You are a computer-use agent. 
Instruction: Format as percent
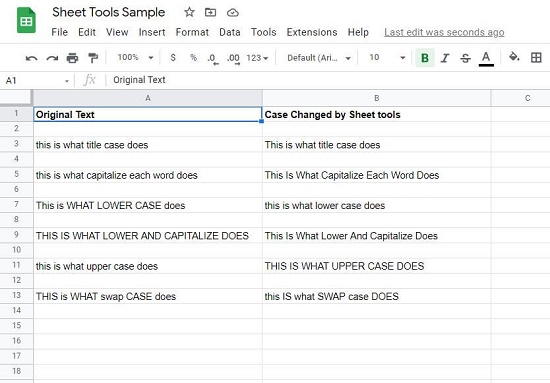click(193, 58)
